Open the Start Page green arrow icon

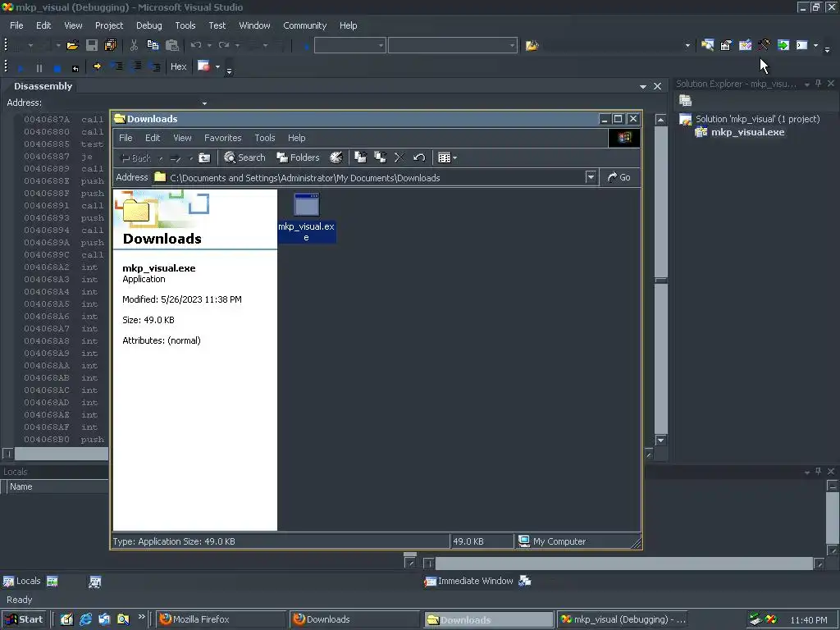click(x=783, y=45)
